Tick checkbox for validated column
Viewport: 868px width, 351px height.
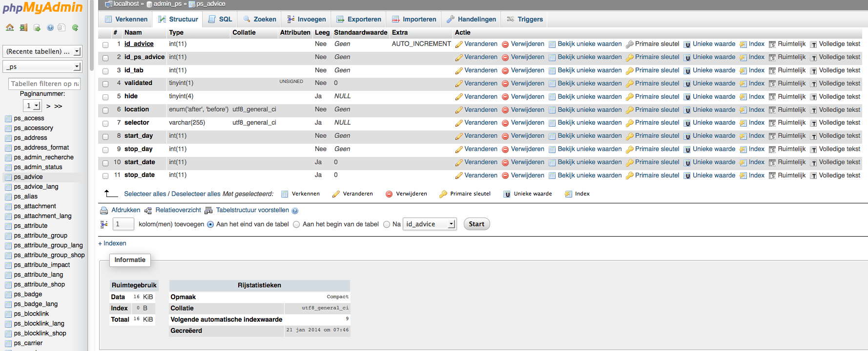point(105,84)
